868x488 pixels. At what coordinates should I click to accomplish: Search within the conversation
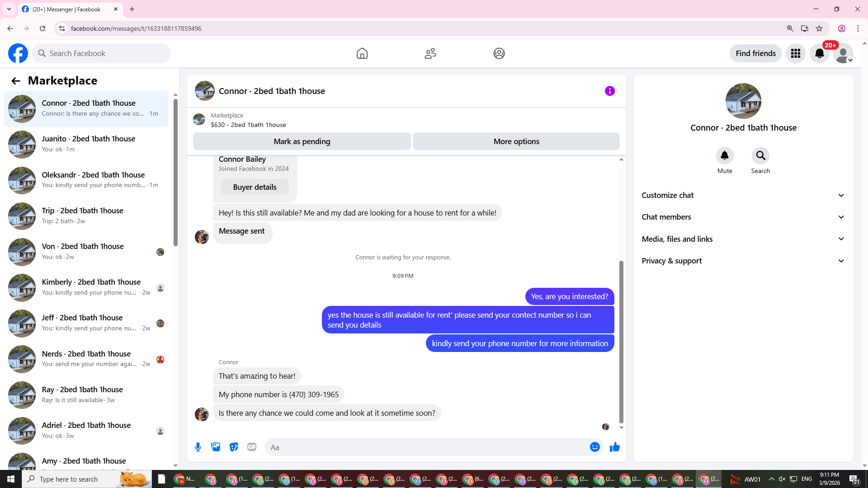click(x=760, y=156)
